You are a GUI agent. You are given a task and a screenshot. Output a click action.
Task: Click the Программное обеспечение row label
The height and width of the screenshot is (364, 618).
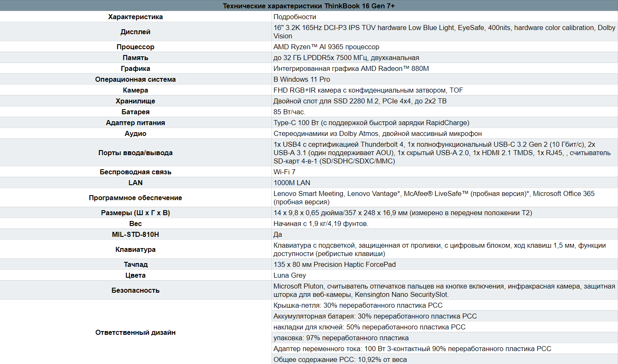point(135,198)
